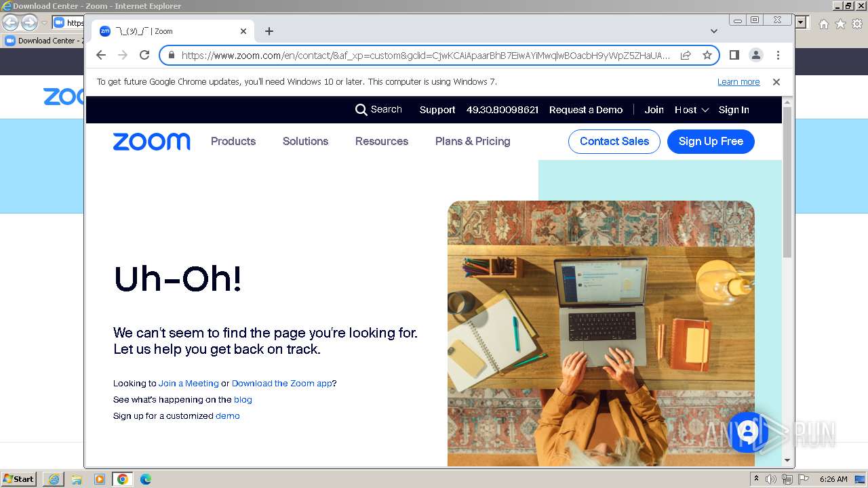Open Chrome's three-dot menu
This screenshot has height=488, width=868.
(778, 55)
